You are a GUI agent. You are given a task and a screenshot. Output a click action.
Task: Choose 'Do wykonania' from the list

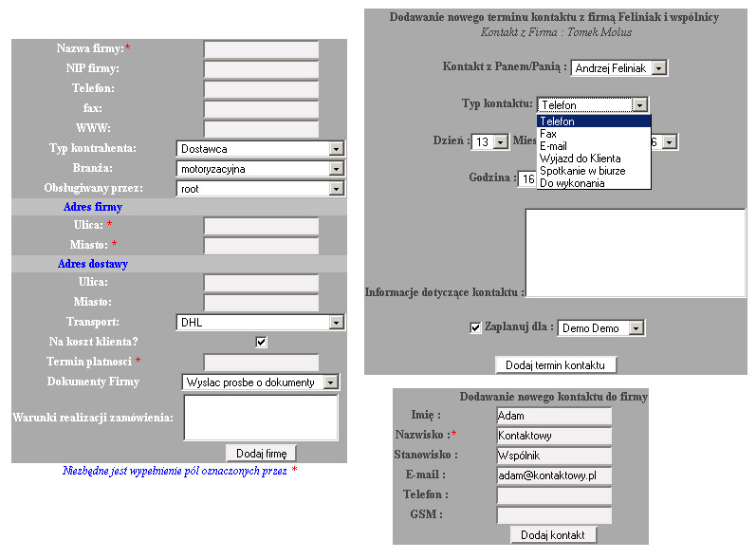[571, 183]
